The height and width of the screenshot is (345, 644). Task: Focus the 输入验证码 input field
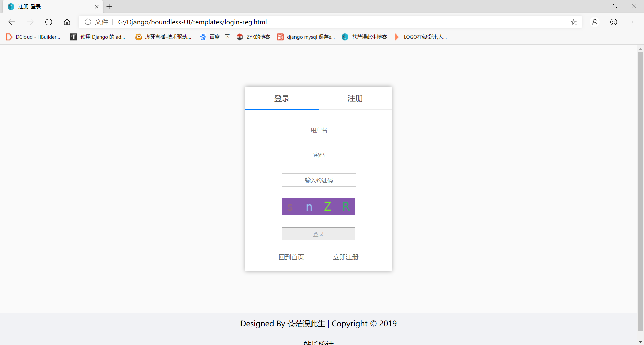pyautogui.click(x=319, y=180)
